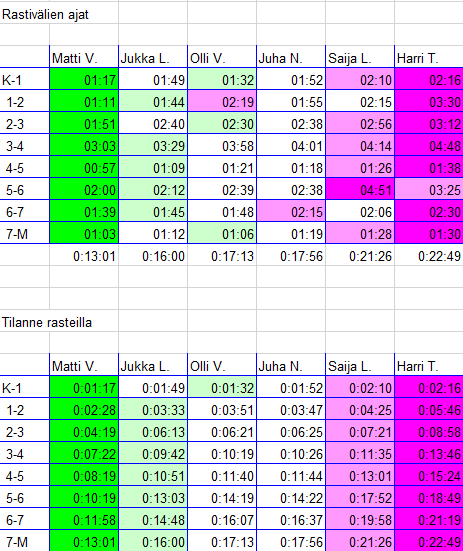Click Jukka L. cumulative time 0:14:48
Viewport: 463px width, 551px height.
point(153,520)
